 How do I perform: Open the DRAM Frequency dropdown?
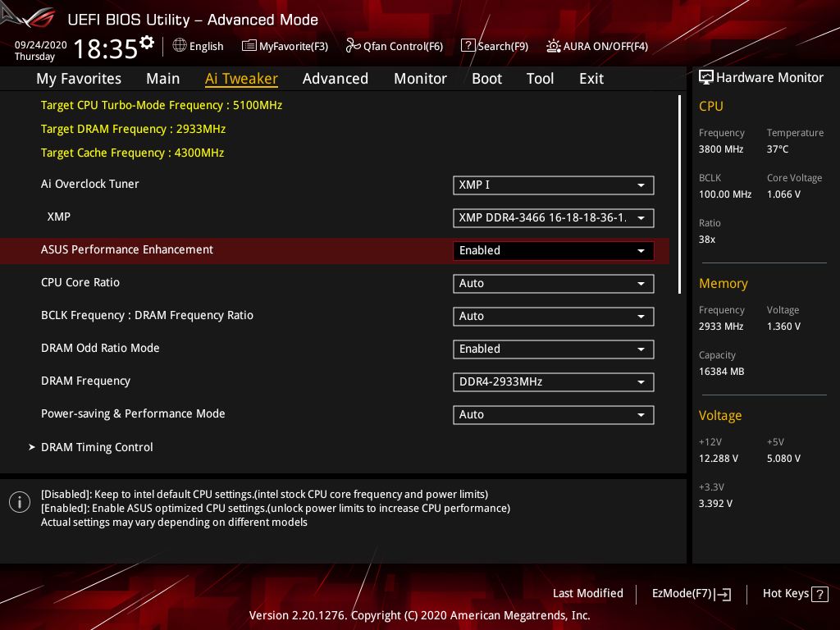click(554, 381)
